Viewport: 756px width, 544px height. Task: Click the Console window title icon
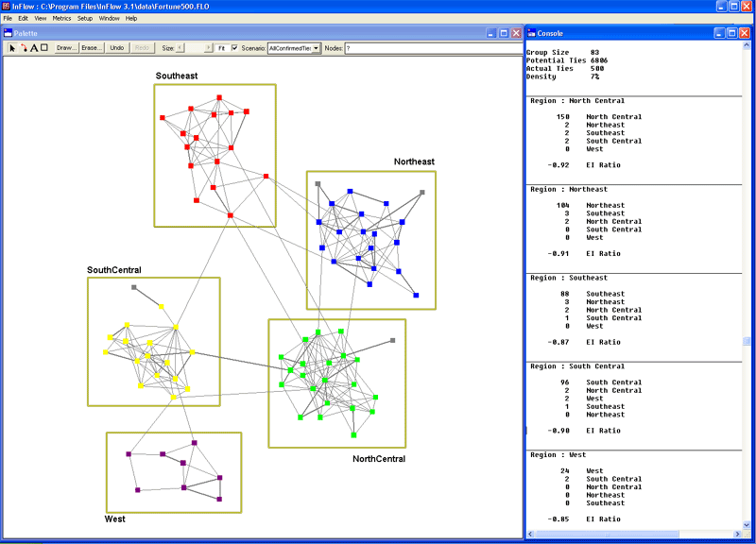tap(531, 33)
